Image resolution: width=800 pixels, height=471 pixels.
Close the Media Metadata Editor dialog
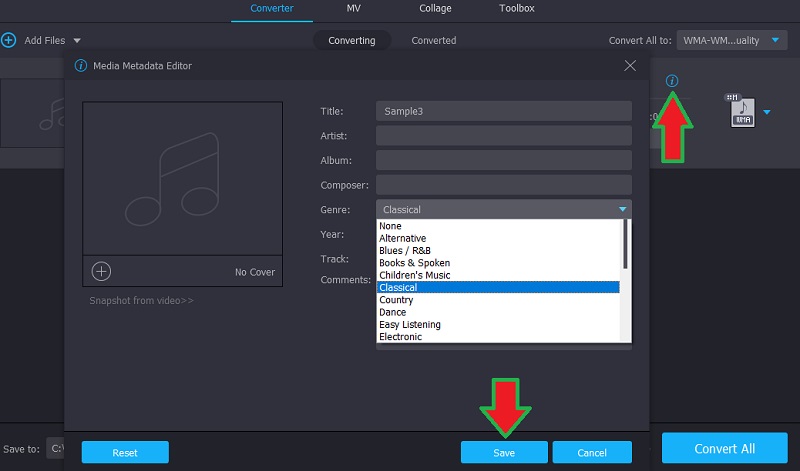click(630, 65)
